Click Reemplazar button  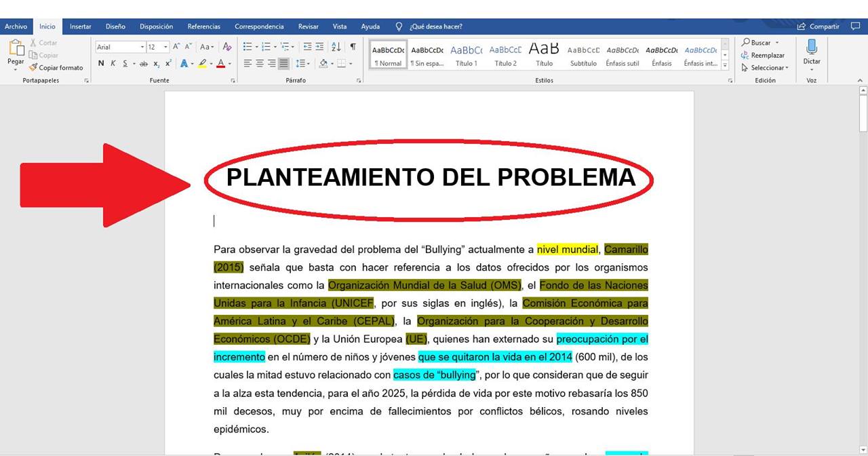(x=763, y=55)
